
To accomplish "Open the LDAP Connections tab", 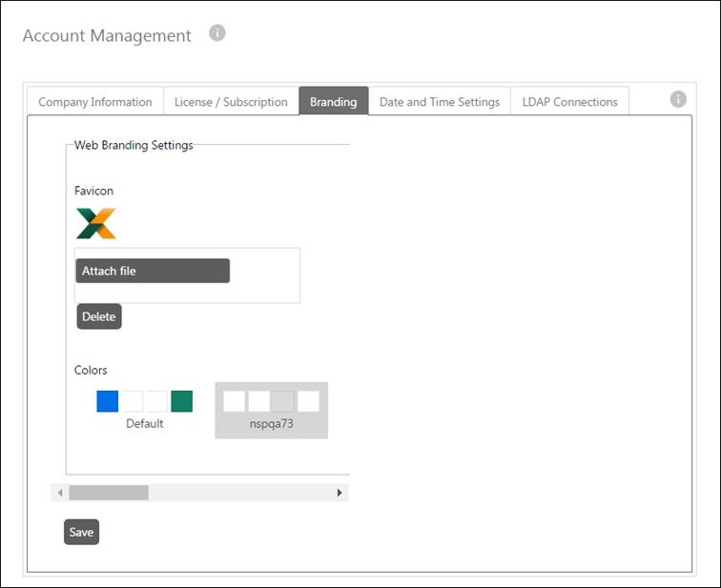I will (x=569, y=102).
